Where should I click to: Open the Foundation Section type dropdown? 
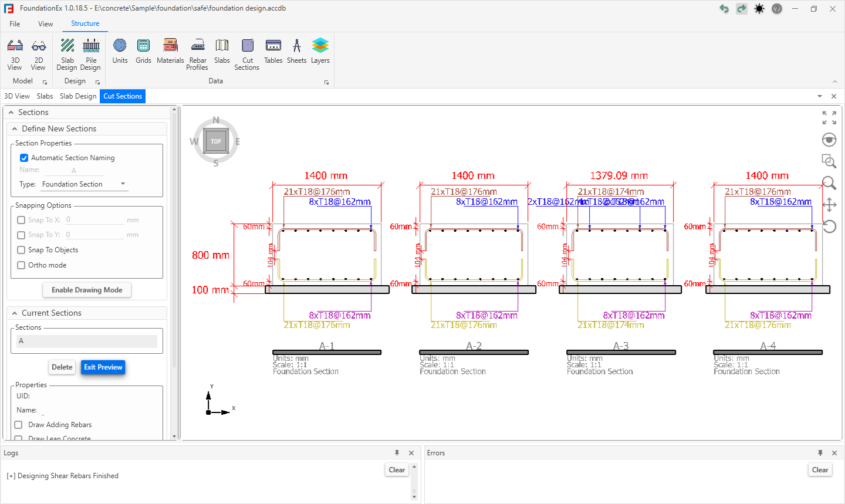pos(84,184)
